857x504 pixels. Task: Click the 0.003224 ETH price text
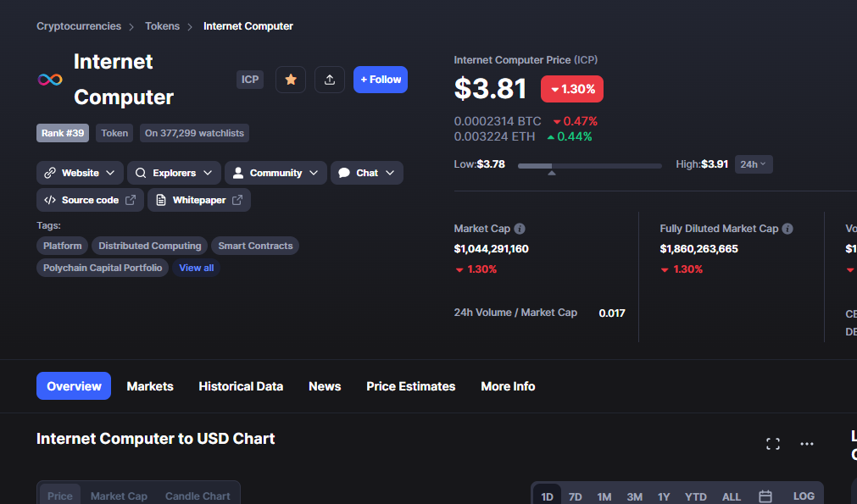[x=495, y=136]
